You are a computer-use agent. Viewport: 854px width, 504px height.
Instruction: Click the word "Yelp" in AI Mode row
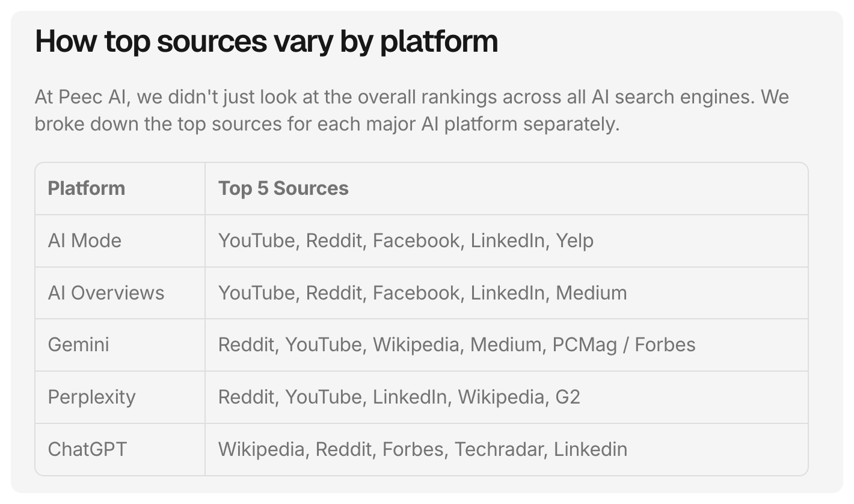coord(574,241)
